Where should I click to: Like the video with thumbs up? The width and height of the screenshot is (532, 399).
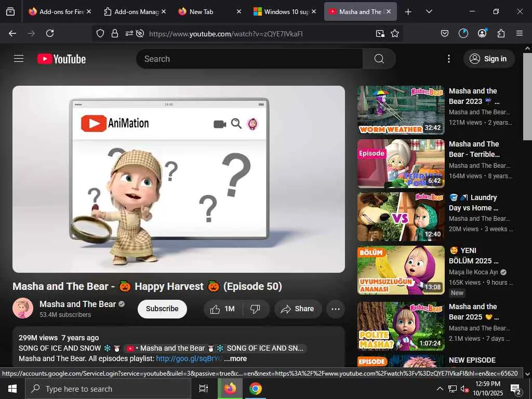[x=222, y=309]
